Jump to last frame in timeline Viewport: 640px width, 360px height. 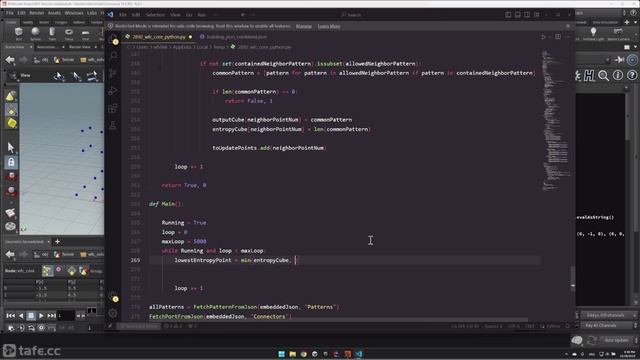click(51, 316)
